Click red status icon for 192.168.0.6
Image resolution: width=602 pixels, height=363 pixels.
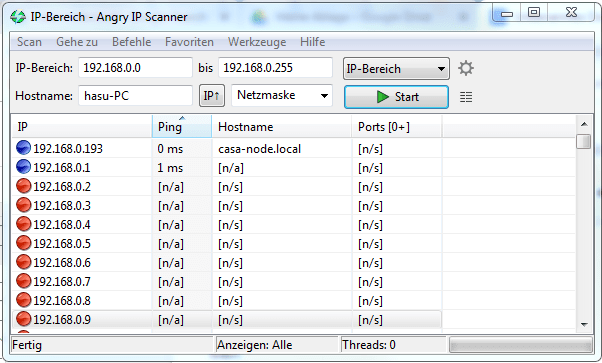[x=23, y=262]
